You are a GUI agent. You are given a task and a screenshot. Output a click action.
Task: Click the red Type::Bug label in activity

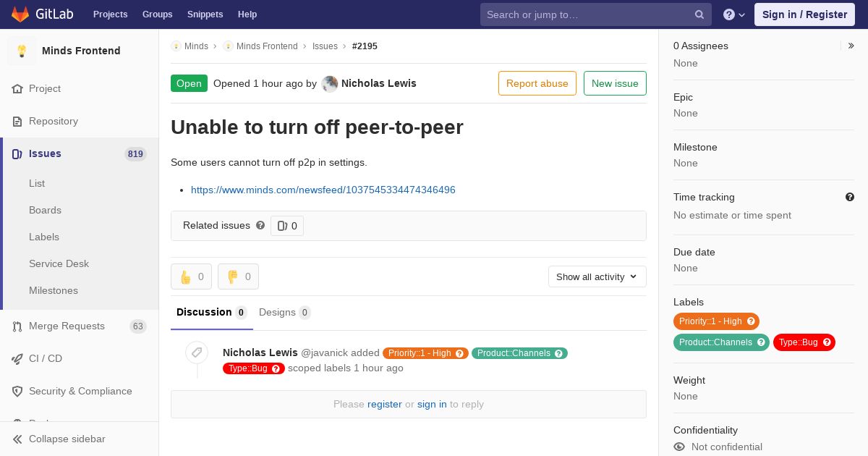pos(254,368)
